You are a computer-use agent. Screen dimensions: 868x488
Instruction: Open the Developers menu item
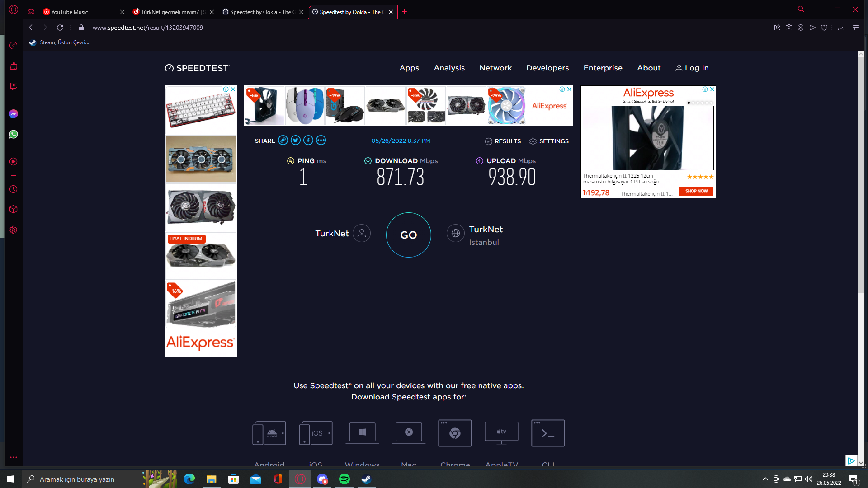coord(547,68)
